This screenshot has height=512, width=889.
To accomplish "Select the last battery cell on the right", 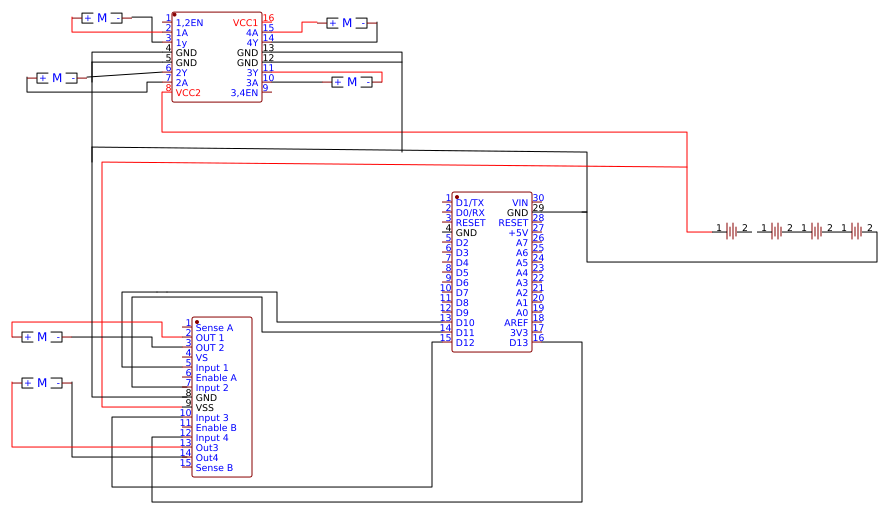I will pos(857,231).
